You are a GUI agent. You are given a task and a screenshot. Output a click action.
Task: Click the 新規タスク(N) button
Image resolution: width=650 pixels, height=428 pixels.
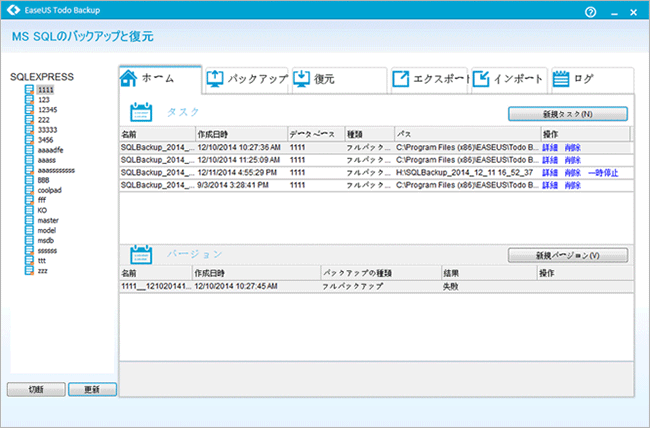point(568,114)
